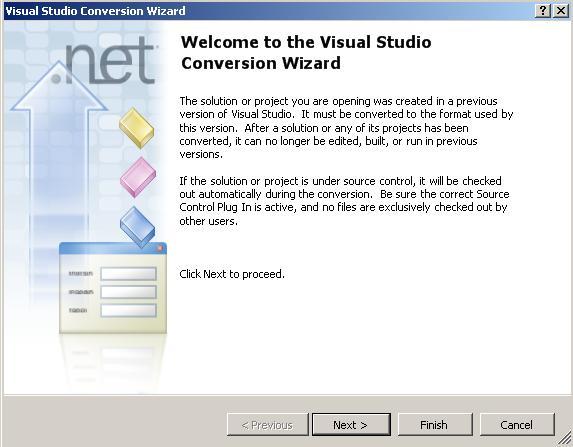The image size is (573, 447).
Task: Click the 'Visual Studio Conversion Wizard' title bar text
Action: click(95, 11)
